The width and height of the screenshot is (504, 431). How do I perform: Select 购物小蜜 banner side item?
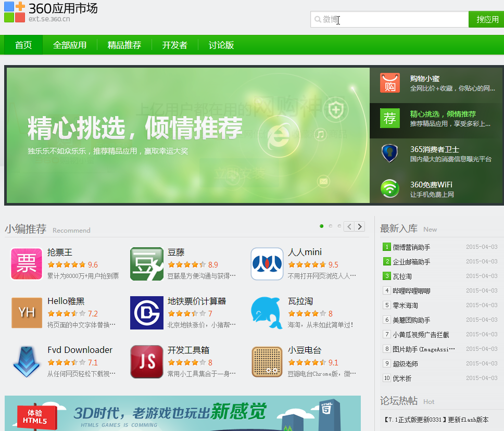437,85
